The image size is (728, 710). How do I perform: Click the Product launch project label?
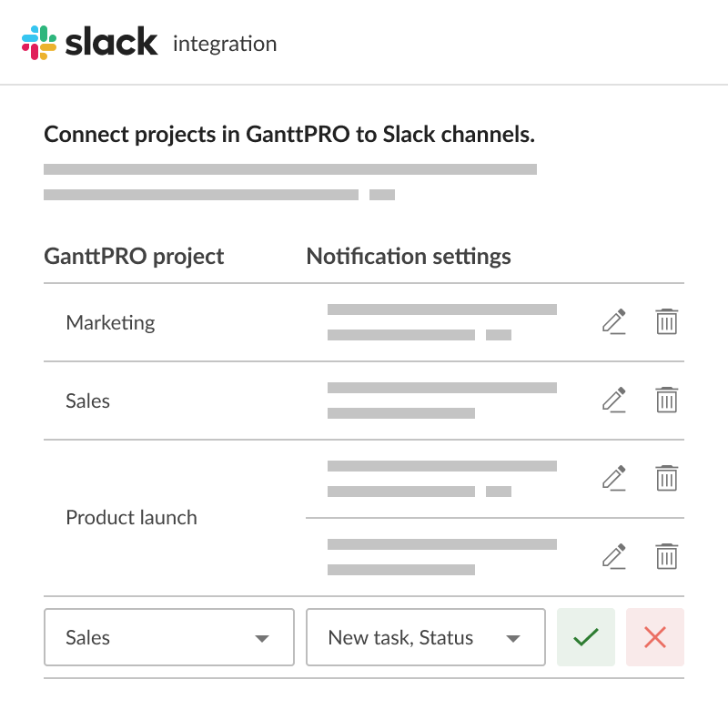pos(131,517)
